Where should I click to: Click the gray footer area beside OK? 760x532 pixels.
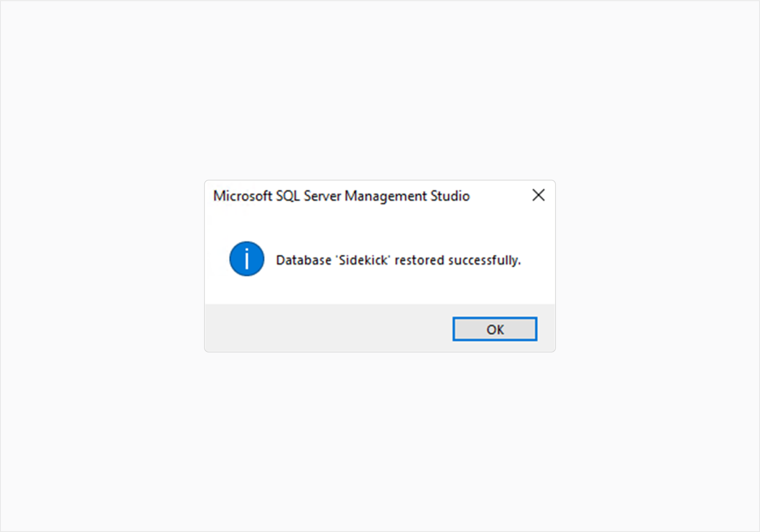[x=327, y=328]
